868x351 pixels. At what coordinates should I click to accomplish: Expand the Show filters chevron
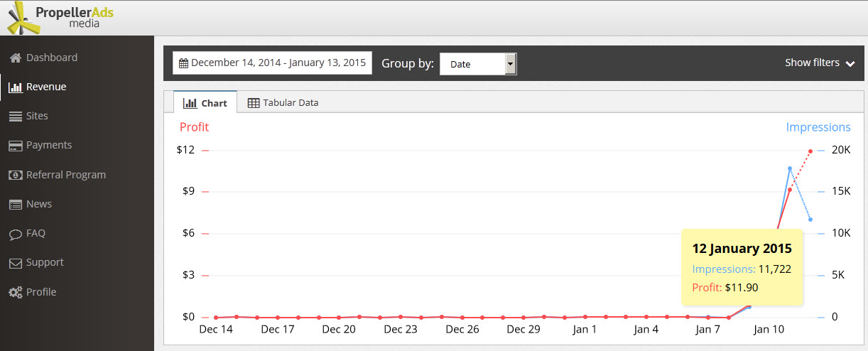850,63
